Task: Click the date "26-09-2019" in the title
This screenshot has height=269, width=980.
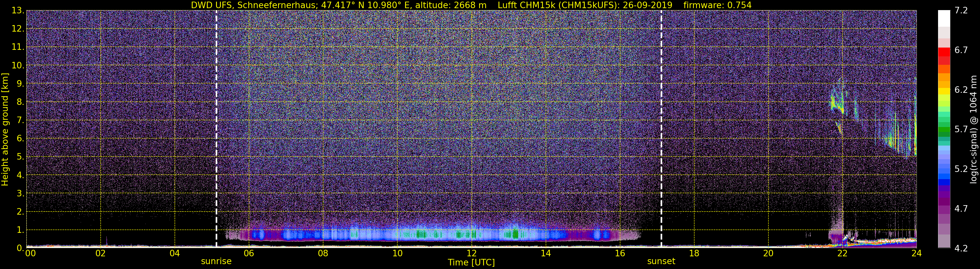Action: 648,5
